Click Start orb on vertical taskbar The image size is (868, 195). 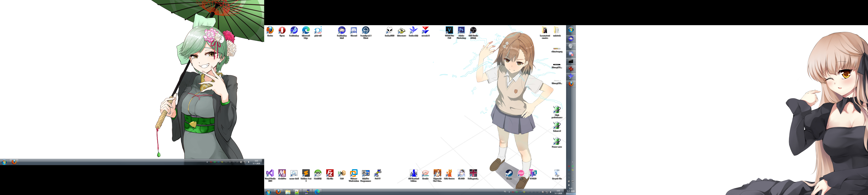coord(571,30)
